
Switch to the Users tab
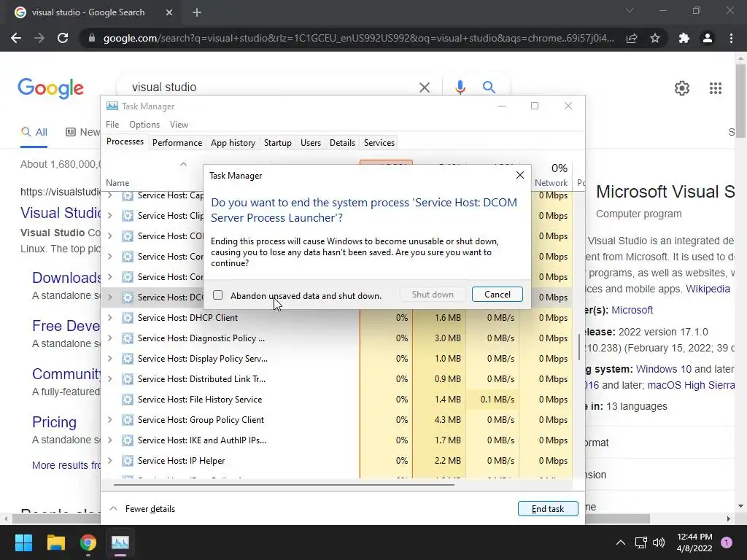click(x=311, y=143)
